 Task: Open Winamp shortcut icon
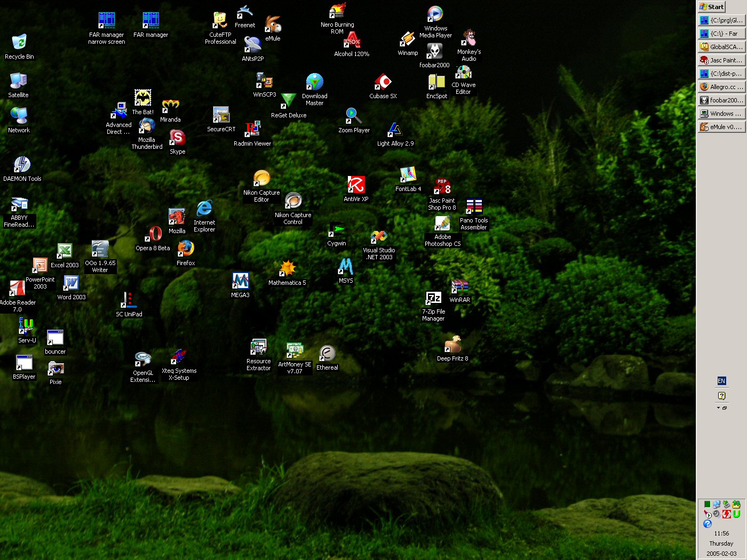(x=408, y=40)
